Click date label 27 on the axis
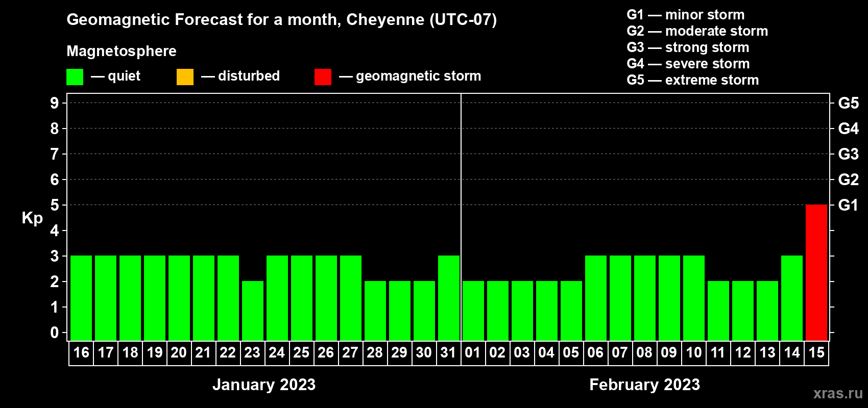The width and height of the screenshot is (868, 408). [x=351, y=352]
